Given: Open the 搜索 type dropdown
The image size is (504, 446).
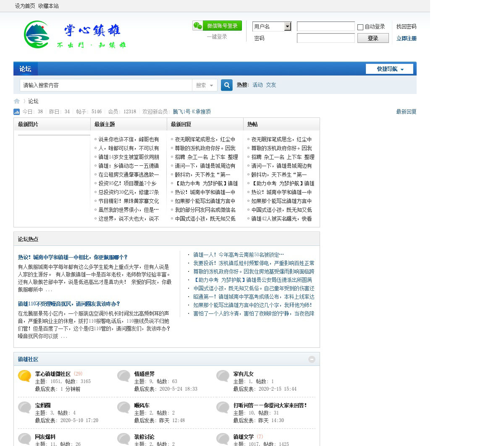Looking at the screenshot, I should coord(205,85).
